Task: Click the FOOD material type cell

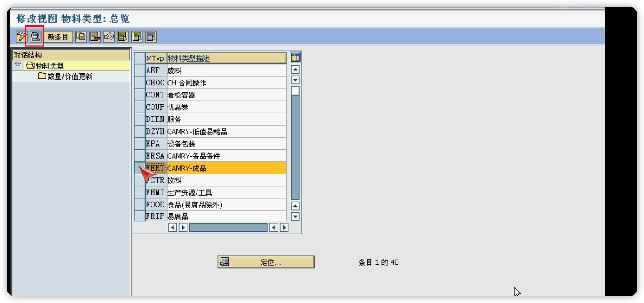Action: pos(156,205)
